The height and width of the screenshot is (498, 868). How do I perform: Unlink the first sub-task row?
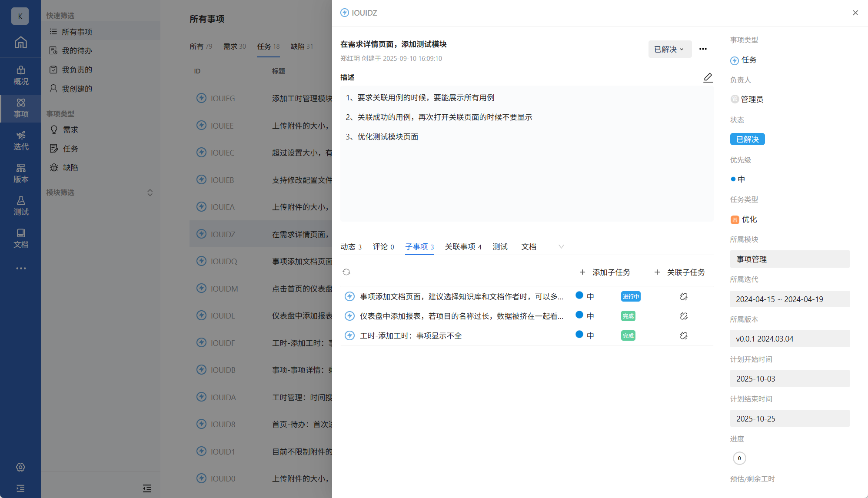[683, 296]
